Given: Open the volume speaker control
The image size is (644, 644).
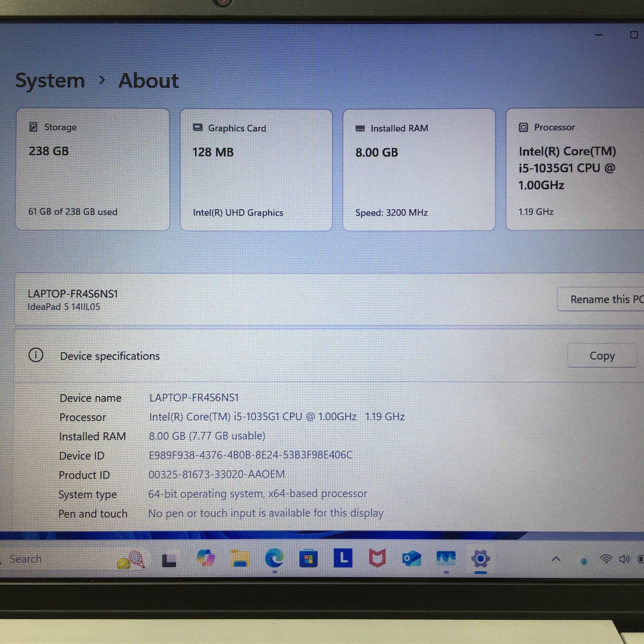Looking at the screenshot, I should (x=624, y=559).
